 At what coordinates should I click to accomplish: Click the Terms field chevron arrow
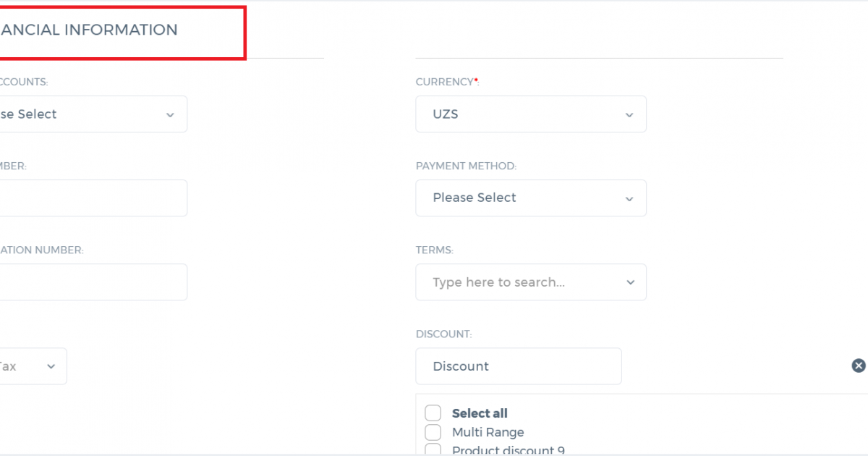click(x=629, y=283)
